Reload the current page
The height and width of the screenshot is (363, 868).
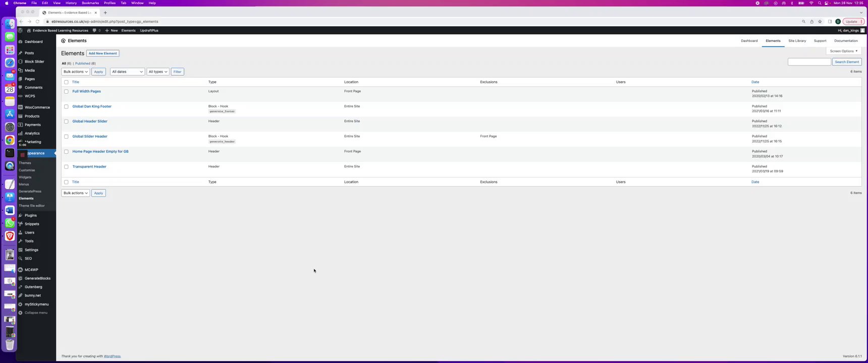click(x=37, y=22)
